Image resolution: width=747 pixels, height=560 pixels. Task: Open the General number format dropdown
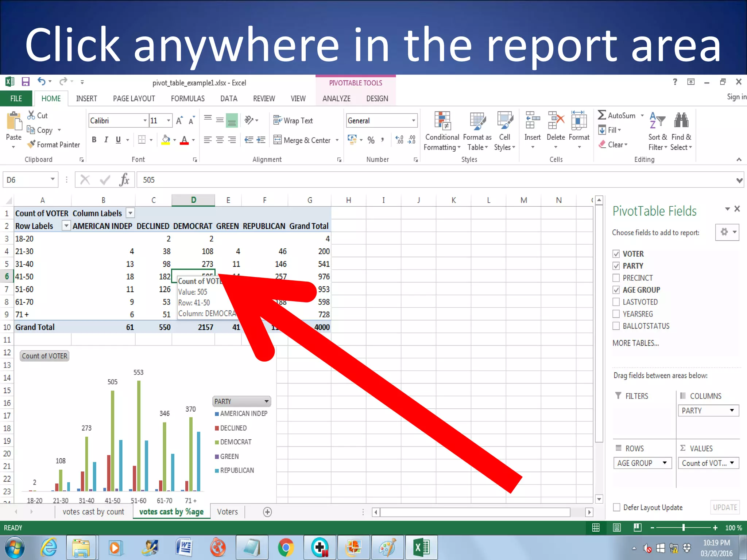click(x=413, y=120)
